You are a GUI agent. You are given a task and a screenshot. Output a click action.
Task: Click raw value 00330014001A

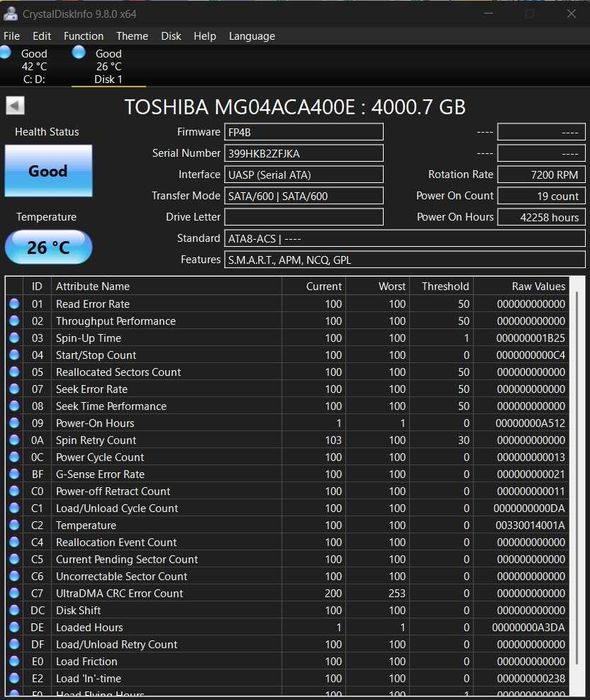coord(530,525)
